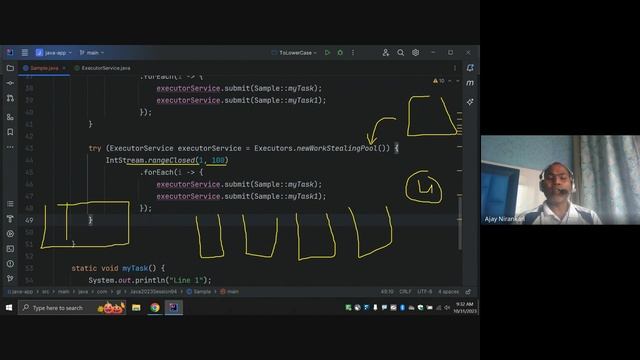Viewport: 640px width, 360px height.
Task: Switch to the ExecutorService.java editor tab
Action: coord(102,68)
